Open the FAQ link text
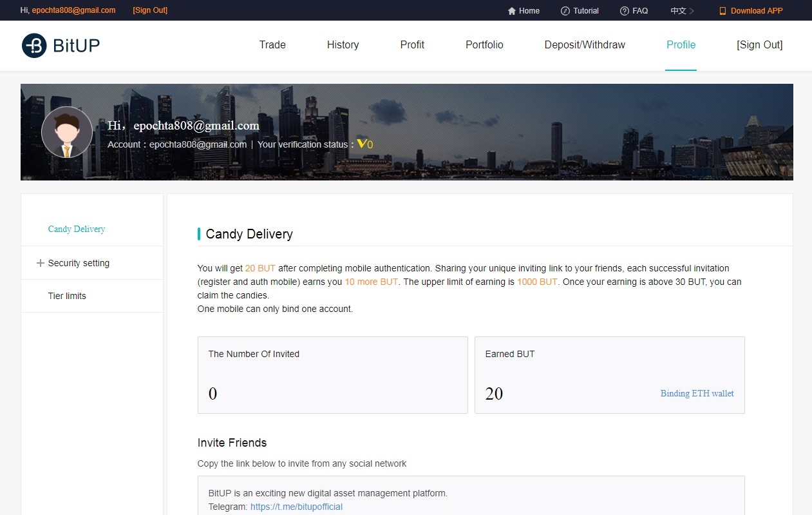This screenshot has height=515, width=812. point(640,11)
